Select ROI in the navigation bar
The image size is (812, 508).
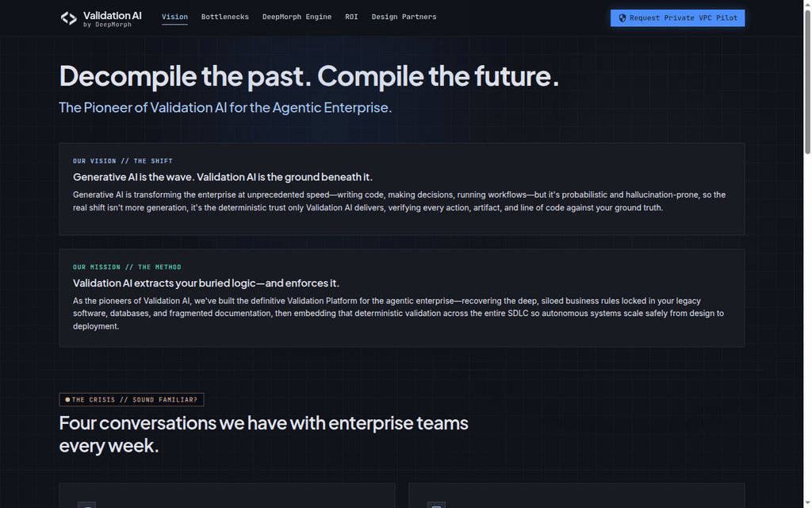pos(351,17)
